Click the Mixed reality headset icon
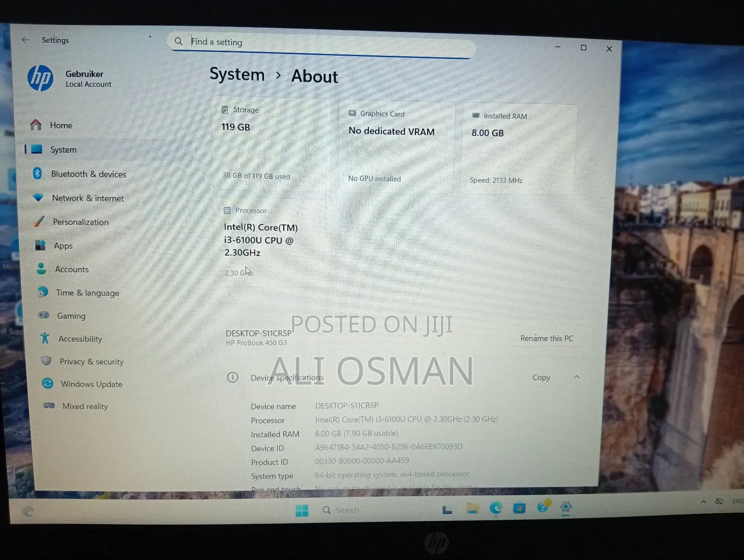 (49, 405)
